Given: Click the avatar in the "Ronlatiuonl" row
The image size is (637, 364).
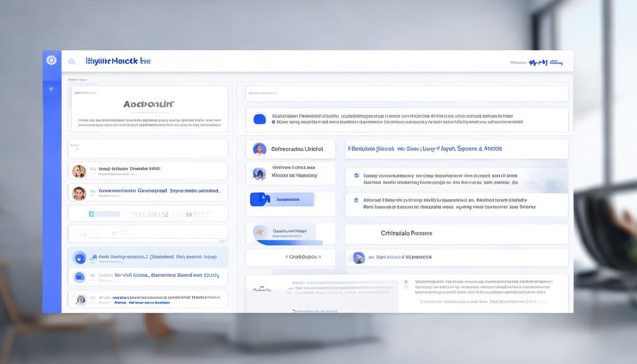Looking at the screenshot, I should (x=359, y=257).
